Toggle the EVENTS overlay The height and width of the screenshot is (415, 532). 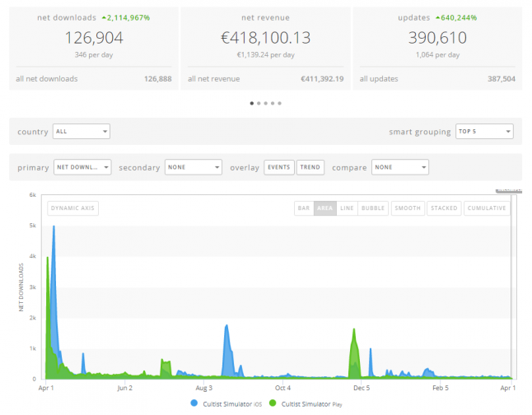[x=279, y=167]
